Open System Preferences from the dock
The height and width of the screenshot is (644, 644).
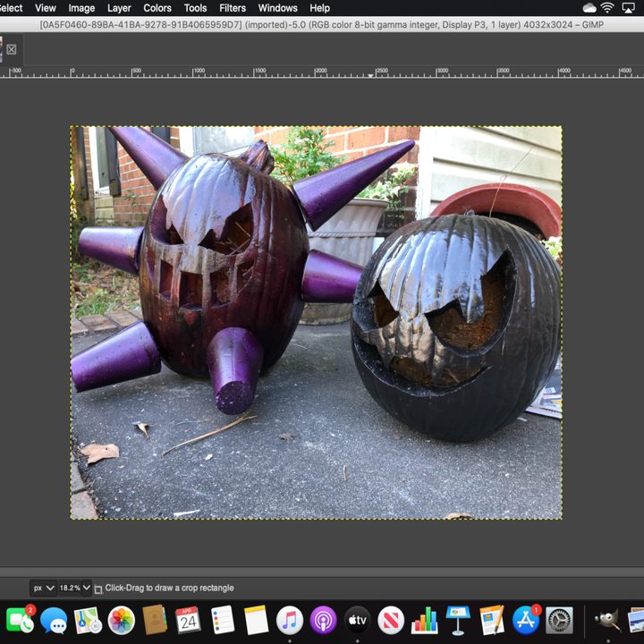coord(559,620)
